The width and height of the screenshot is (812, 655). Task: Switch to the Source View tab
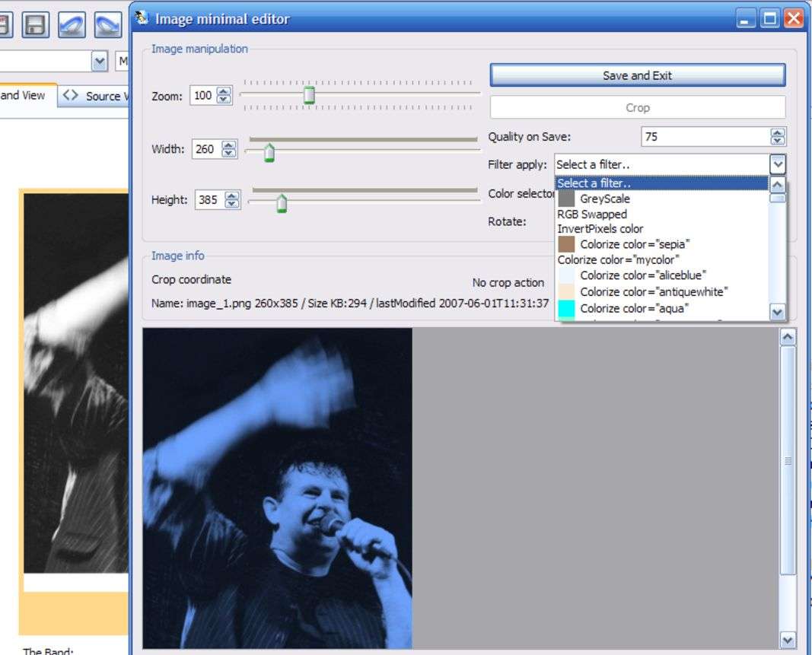click(x=99, y=96)
